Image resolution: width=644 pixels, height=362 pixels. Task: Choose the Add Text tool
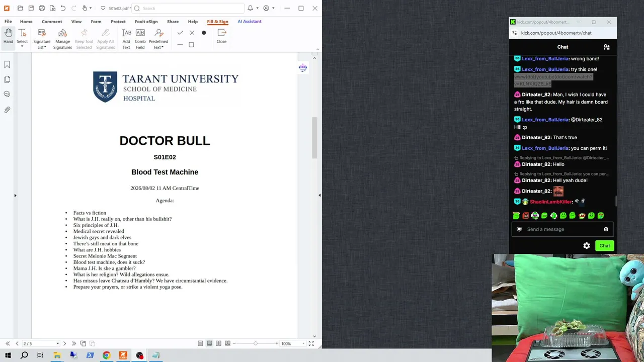pos(126,39)
